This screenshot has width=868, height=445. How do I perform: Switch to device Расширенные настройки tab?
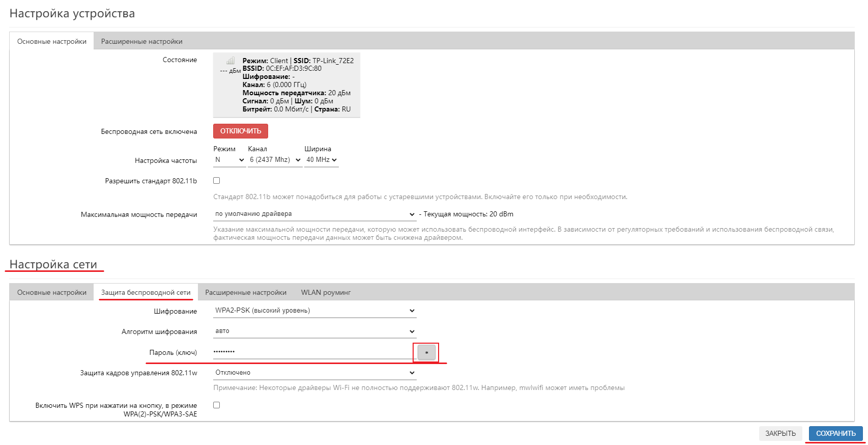pyautogui.click(x=141, y=41)
